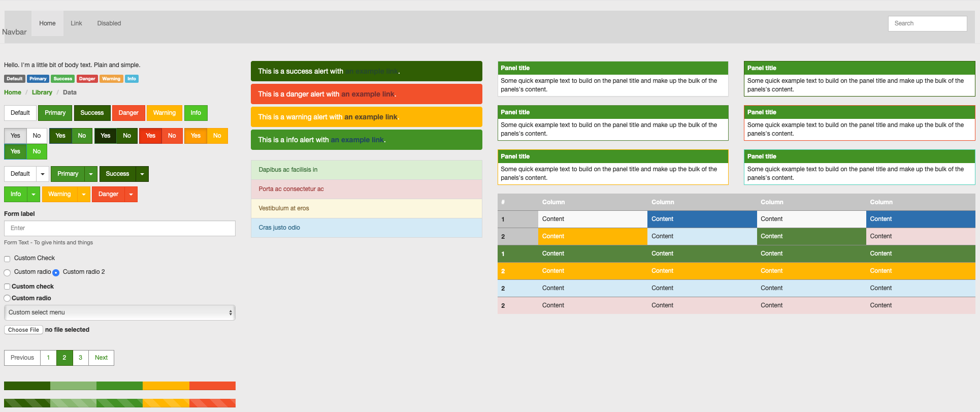Follow the info alert example link

point(357,140)
